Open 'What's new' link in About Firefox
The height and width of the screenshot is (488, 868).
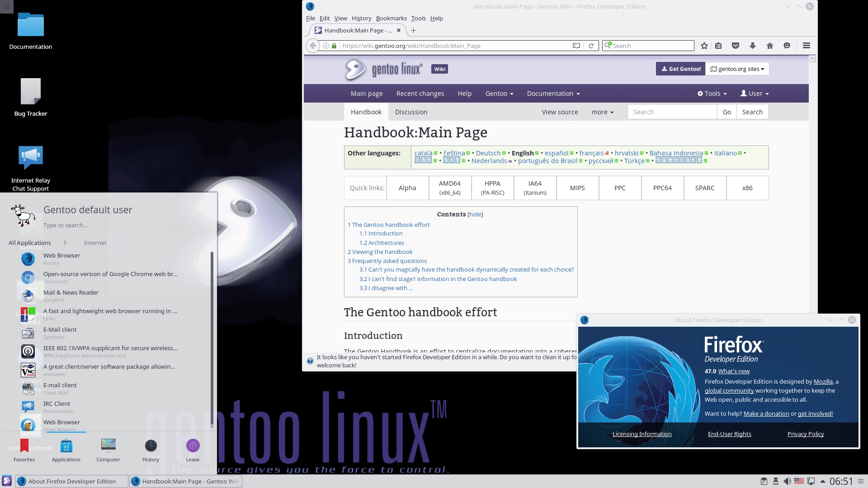pos(734,371)
